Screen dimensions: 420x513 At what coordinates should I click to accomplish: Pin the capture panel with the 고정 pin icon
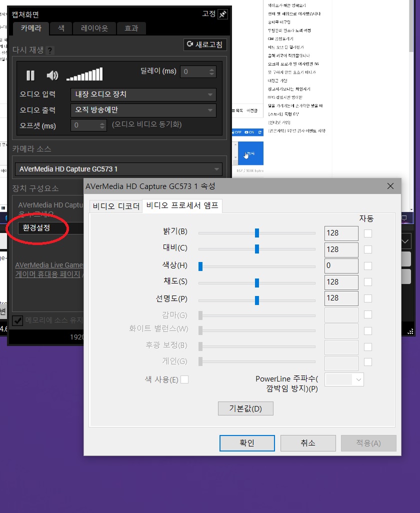coord(223,14)
